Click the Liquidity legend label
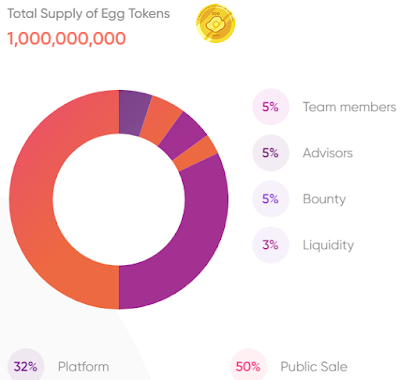 click(328, 245)
